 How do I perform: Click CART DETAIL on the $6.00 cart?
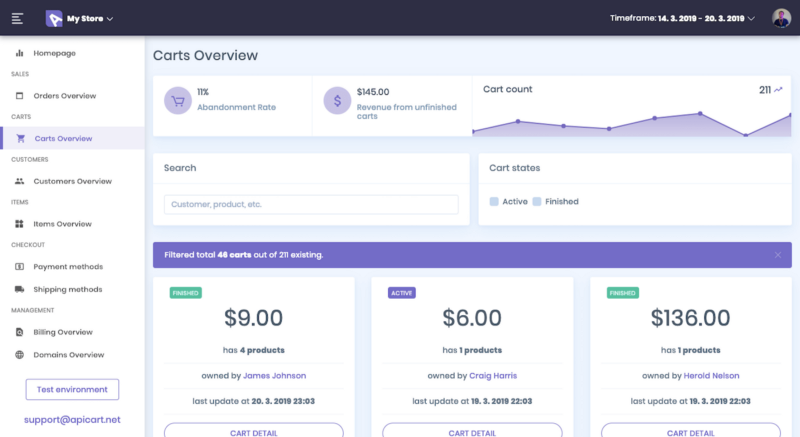472,431
